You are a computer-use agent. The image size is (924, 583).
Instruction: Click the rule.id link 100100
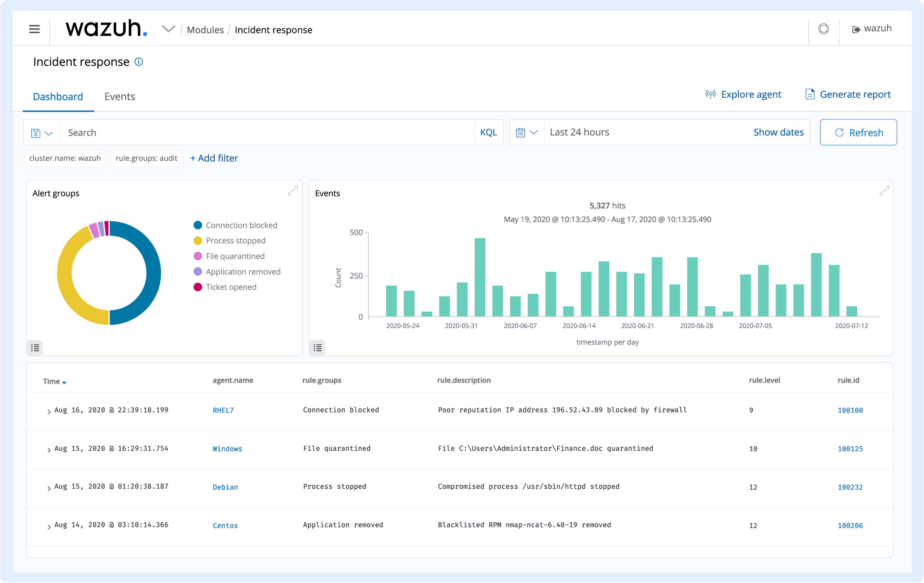coord(849,411)
